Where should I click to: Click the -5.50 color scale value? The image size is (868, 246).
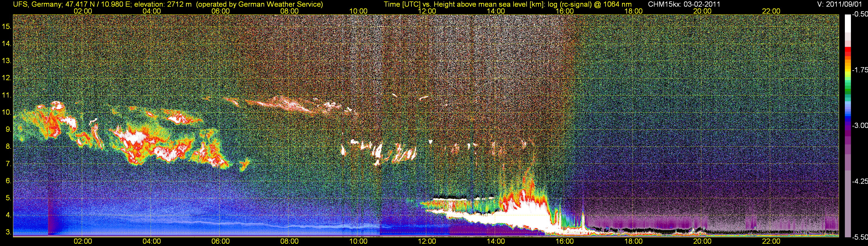coord(860,237)
